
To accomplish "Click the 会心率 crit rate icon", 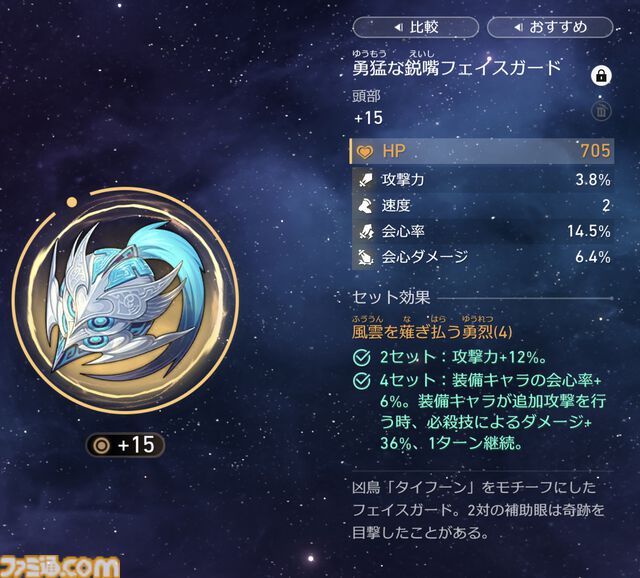I will pos(366,231).
